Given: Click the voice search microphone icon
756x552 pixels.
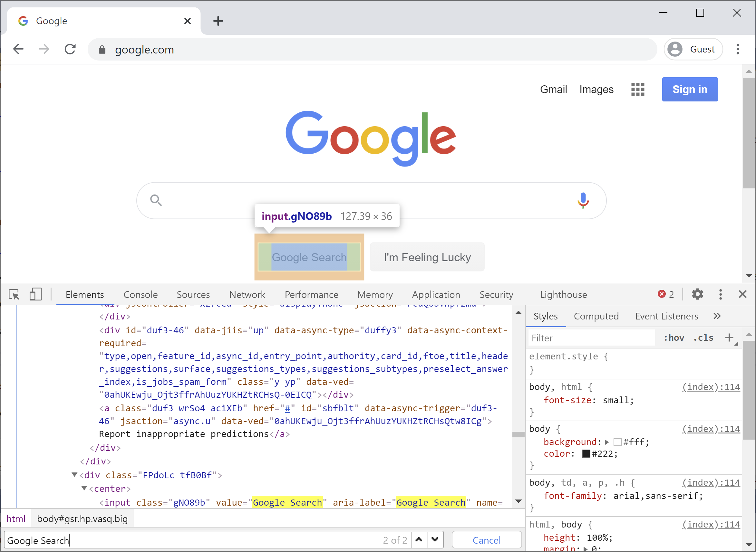Looking at the screenshot, I should point(583,200).
